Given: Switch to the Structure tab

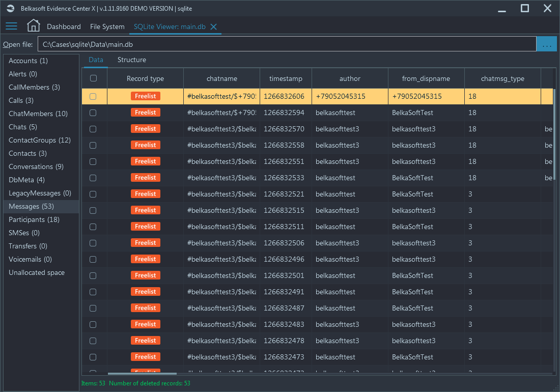Looking at the screenshot, I should 132,60.
